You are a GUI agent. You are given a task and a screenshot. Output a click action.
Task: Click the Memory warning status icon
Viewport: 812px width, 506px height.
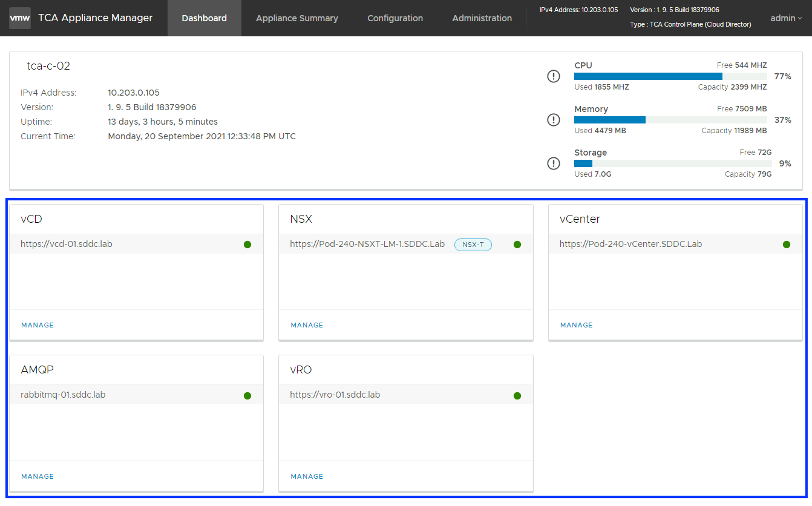(x=553, y=120)
